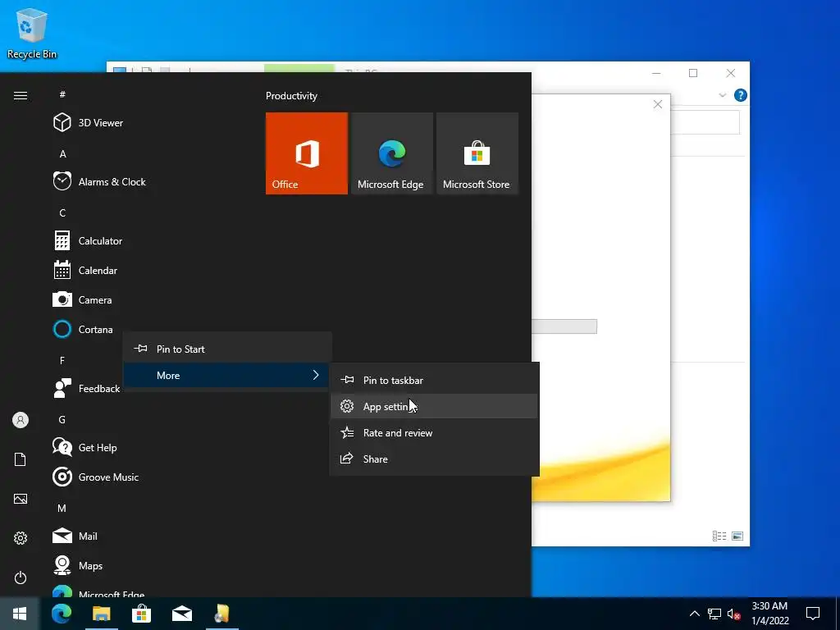Click the M letter group header
Viewport: 840px width, 630px height.
point(62,509)
